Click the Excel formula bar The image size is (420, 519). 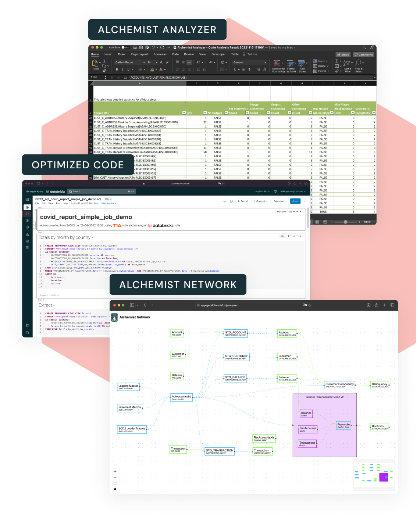click(x=251, y=78)
